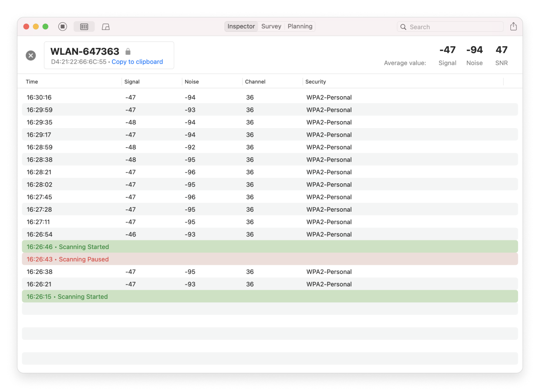Select the network name WLAN-647363
This screenshot has height=392, width=540.
(85, 51)
